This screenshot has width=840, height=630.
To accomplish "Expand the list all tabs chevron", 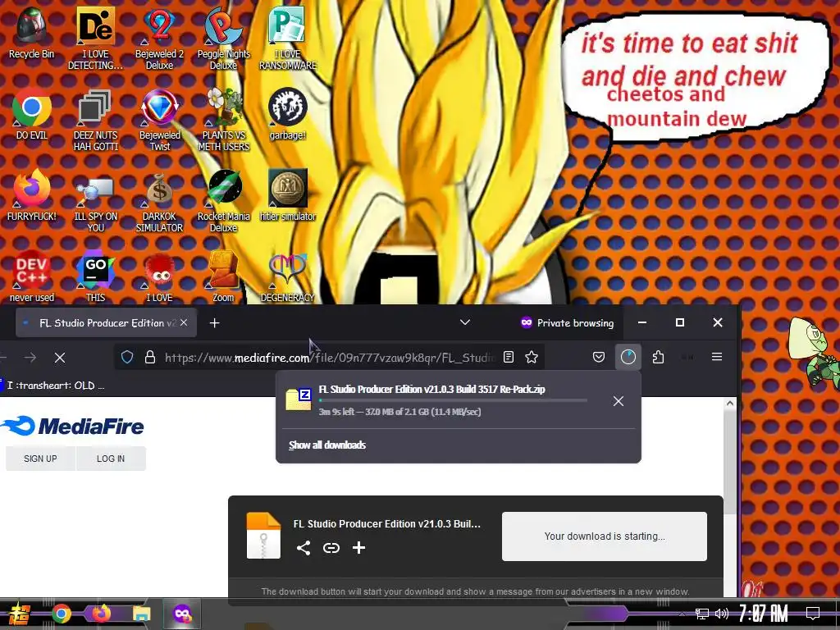I will click(465, 322).
